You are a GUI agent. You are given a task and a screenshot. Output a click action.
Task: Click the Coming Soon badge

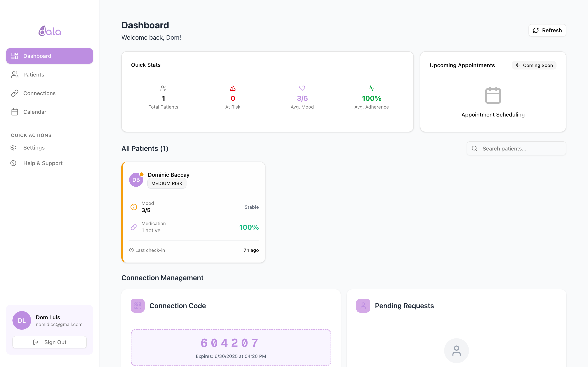coord(534,65)
